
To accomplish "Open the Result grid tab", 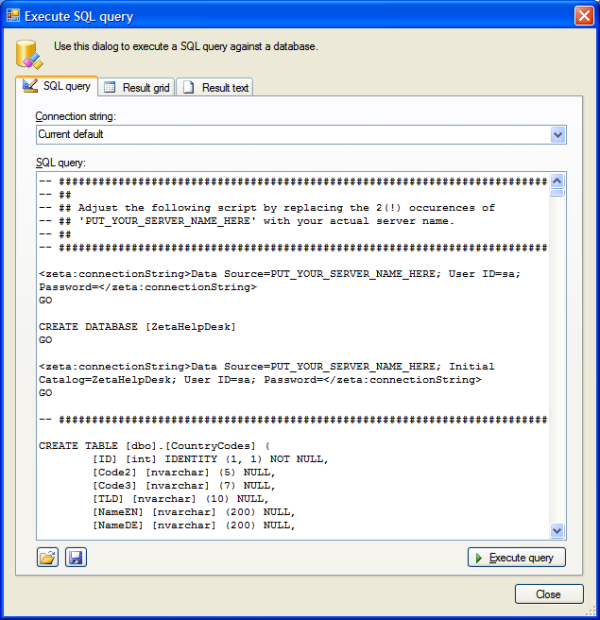I will 137,87.
